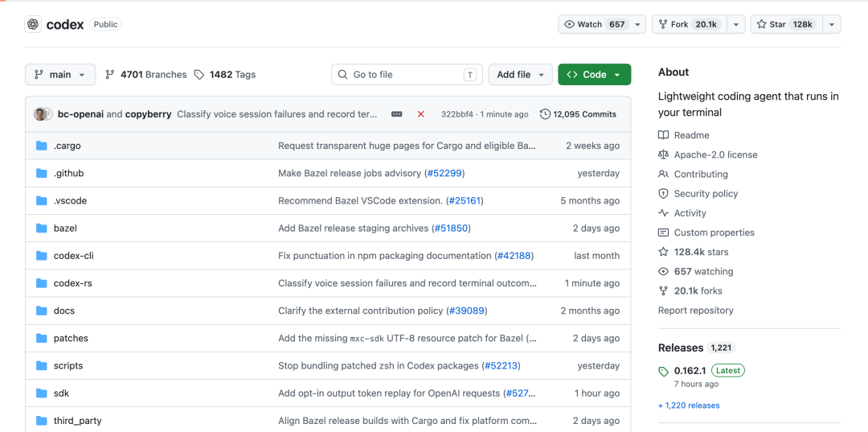
Task: Open the green Code dropdown
Action: click(x=595, y=74)
